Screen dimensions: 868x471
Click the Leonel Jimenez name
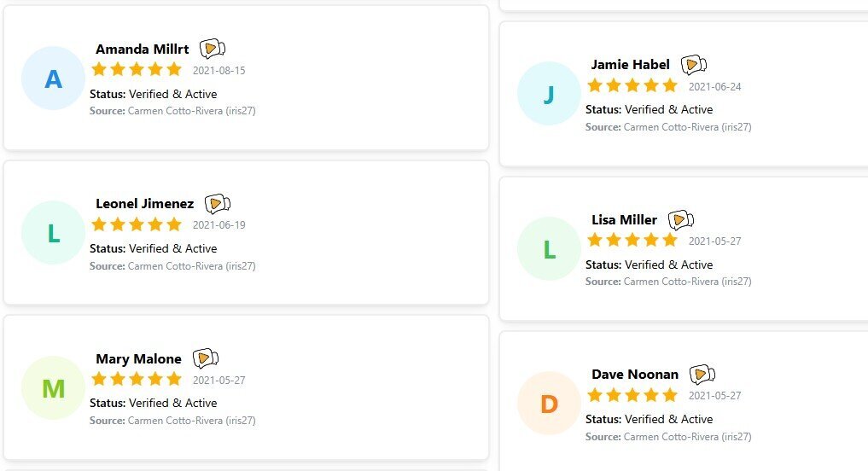[144, 204]
